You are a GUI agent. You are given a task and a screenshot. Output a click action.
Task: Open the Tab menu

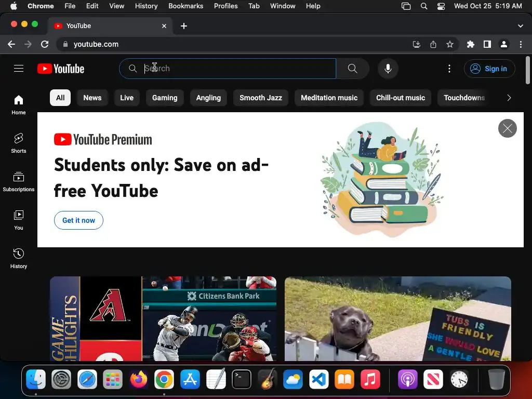click(254, 6)
